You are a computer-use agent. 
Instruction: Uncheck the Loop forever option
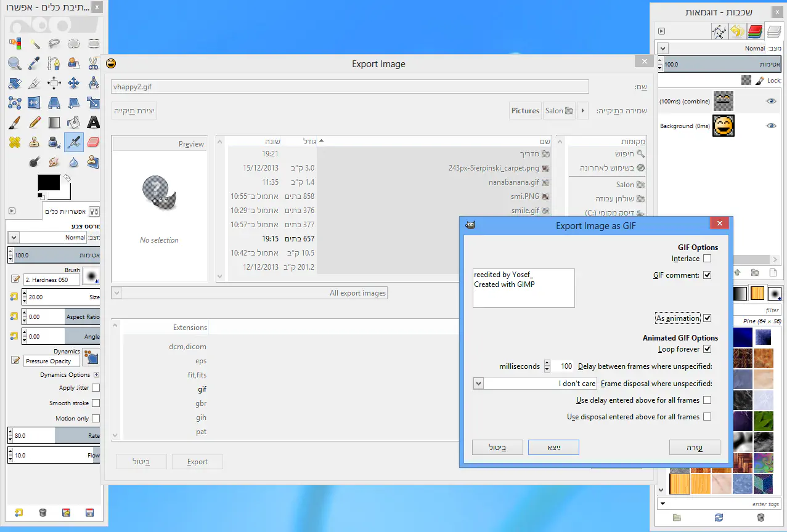point(707,349)
